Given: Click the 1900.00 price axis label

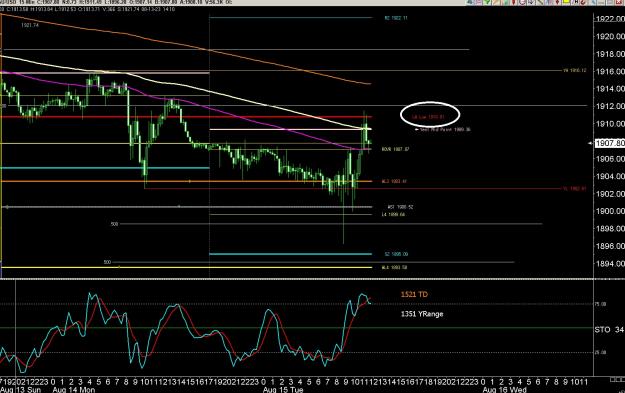Looking at the screenshot, I should [x=609, y=211].
